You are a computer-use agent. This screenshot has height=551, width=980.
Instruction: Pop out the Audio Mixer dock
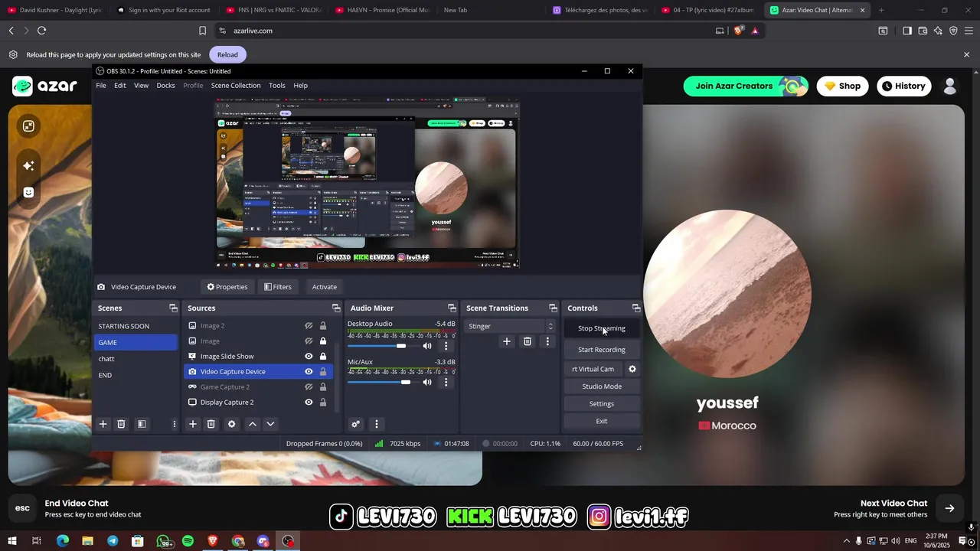(452, 308)
